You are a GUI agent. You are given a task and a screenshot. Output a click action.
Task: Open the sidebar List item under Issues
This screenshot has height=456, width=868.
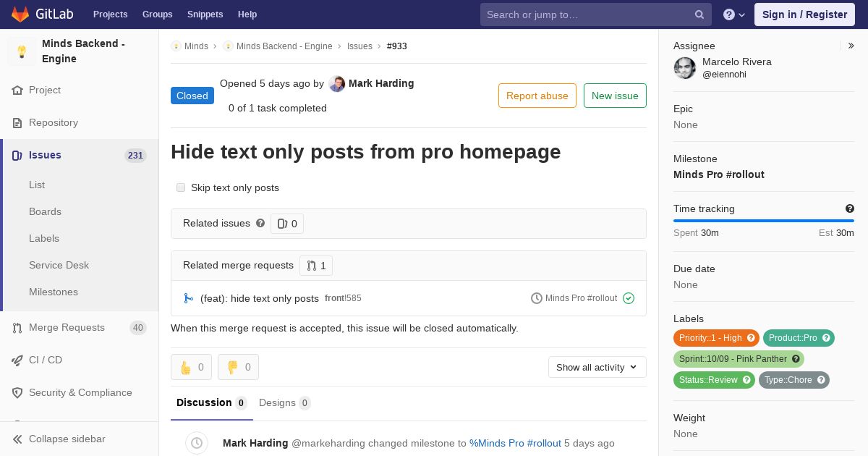tap(37, 185)
